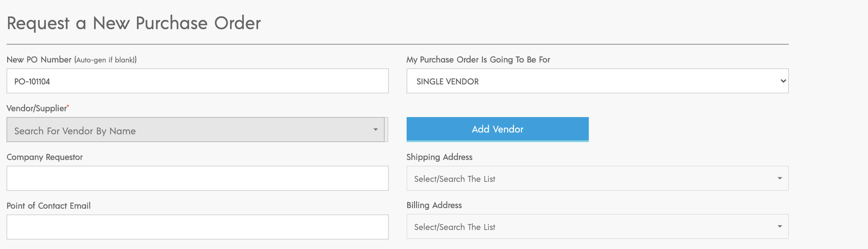Click the Company Requestor label
This screenshot has width=868, height=249.
click(45, 157)
